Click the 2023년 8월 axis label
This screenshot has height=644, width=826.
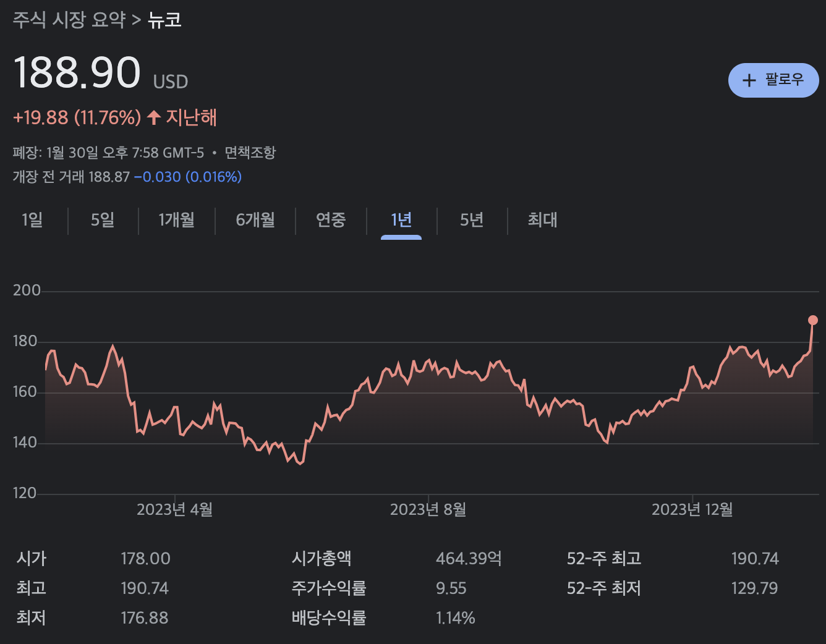click(428, 510)
